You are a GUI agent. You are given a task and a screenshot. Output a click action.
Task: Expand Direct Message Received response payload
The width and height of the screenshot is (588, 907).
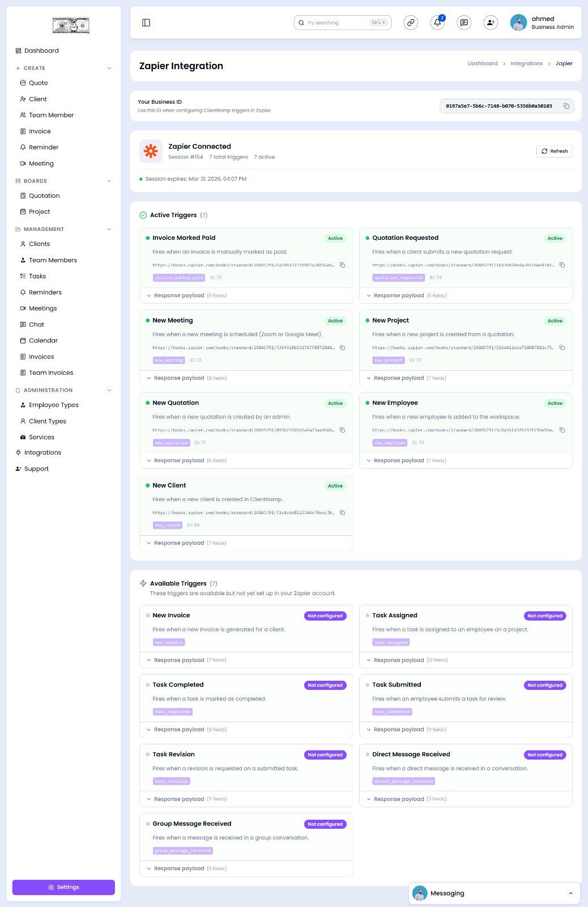(x=466, y=799)
